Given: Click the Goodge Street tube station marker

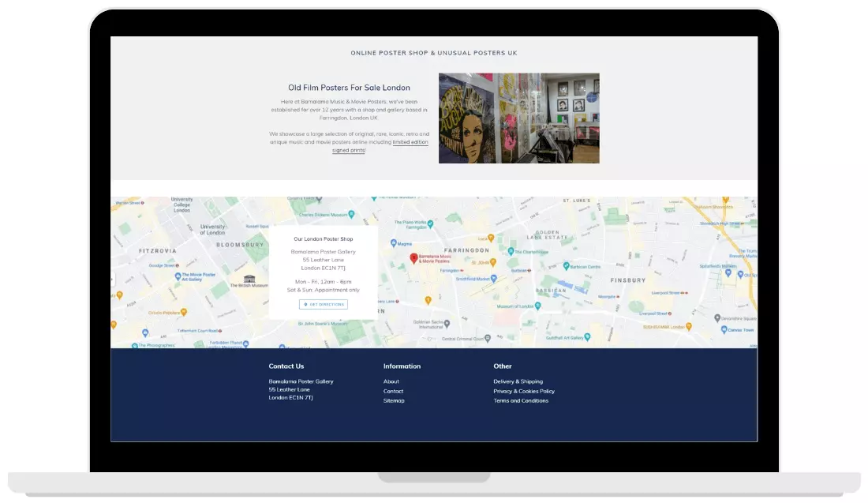Looking at the screenshot, I should [x=177, y=265].
